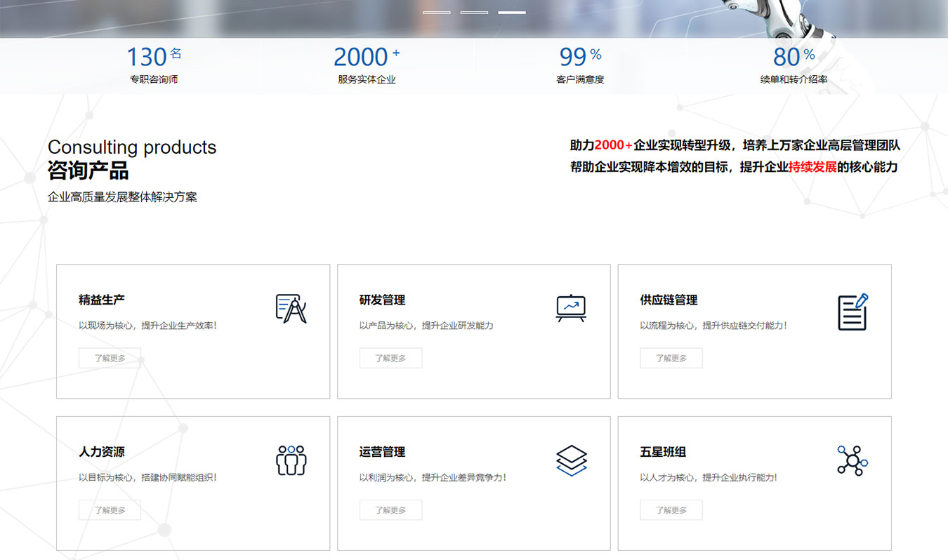
Task: Click the network nodes icon for 五星班组
Action: pos(852,460)
